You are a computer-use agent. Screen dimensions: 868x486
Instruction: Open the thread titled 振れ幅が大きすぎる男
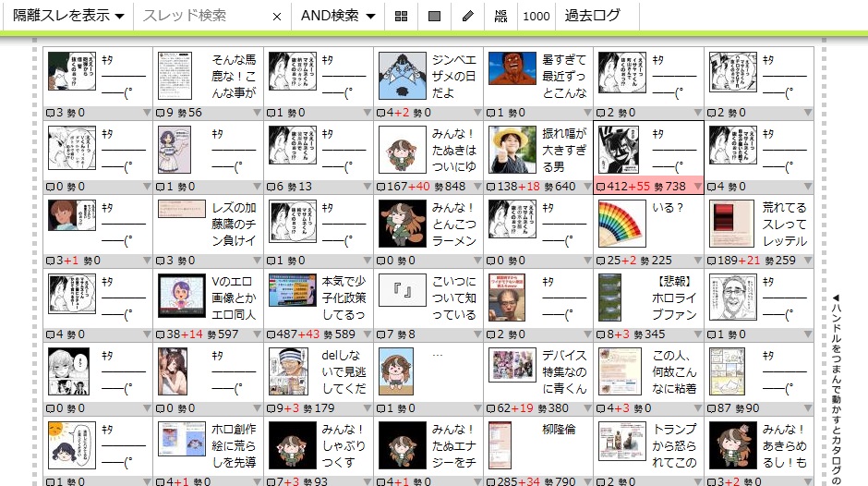(564, 149)
